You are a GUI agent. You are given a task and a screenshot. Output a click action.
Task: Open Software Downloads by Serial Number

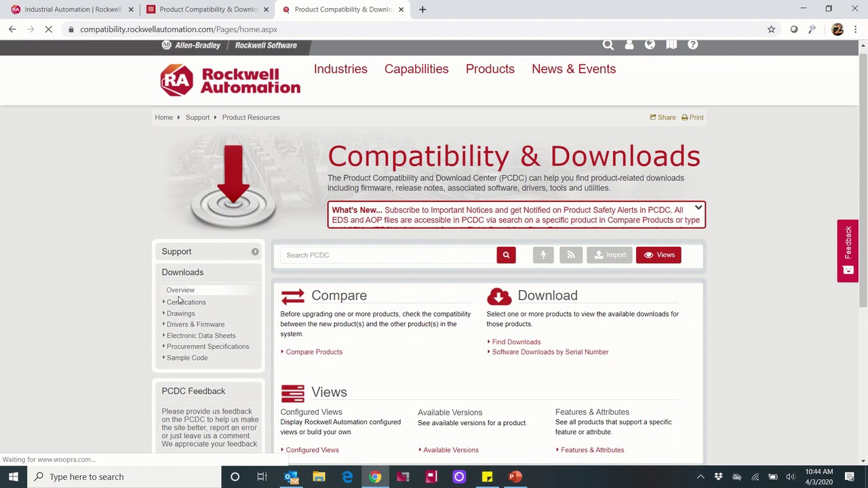pos(550,352)
